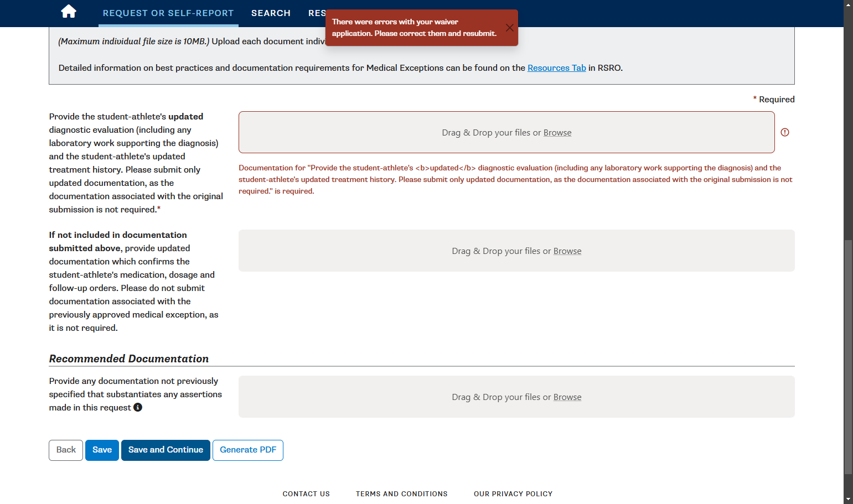Open Terms and Conditions footer link
The image size is (853, 504).
[402, 494]
